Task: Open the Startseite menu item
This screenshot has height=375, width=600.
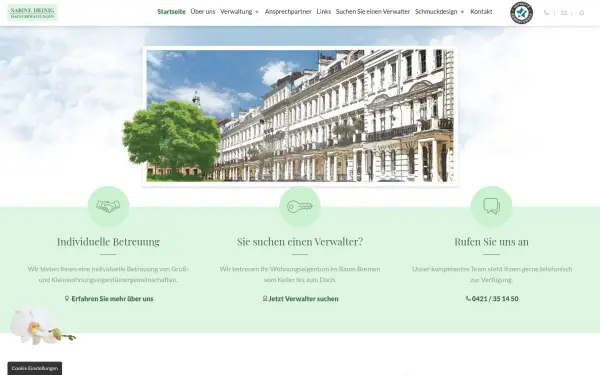Action: pos(171,11)
